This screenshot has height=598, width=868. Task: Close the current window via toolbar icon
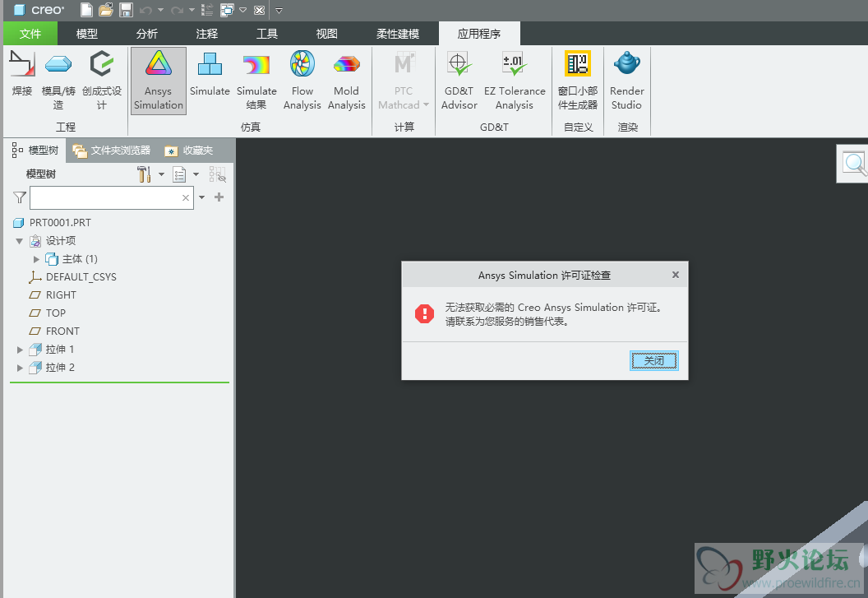259,10
